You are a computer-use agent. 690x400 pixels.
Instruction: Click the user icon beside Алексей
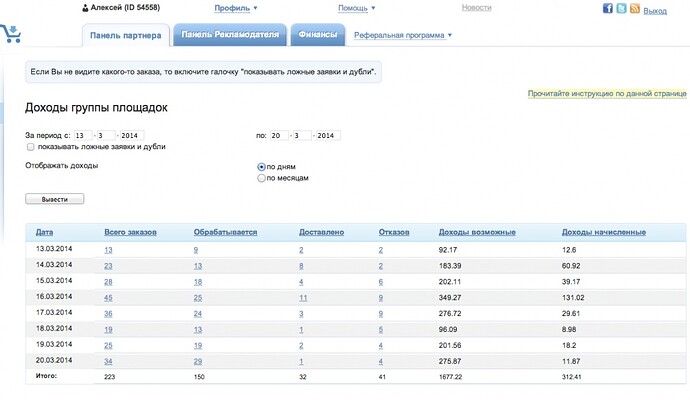85,8
